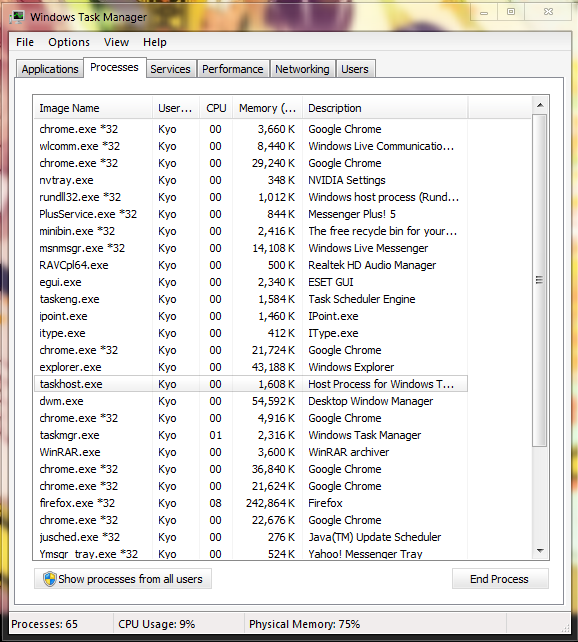The height and width of the screenshot is (642, 578).
Task: Click the restore window button in title bar
Action: pos(511,11)
